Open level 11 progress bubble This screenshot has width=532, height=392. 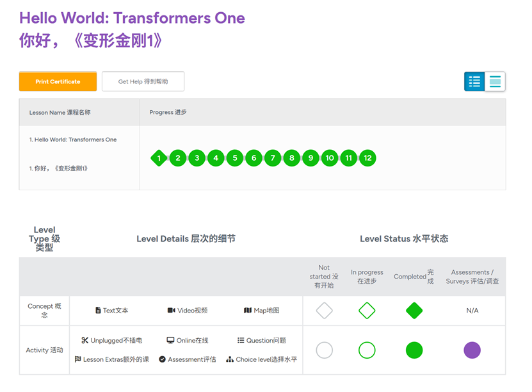(349, 158)
